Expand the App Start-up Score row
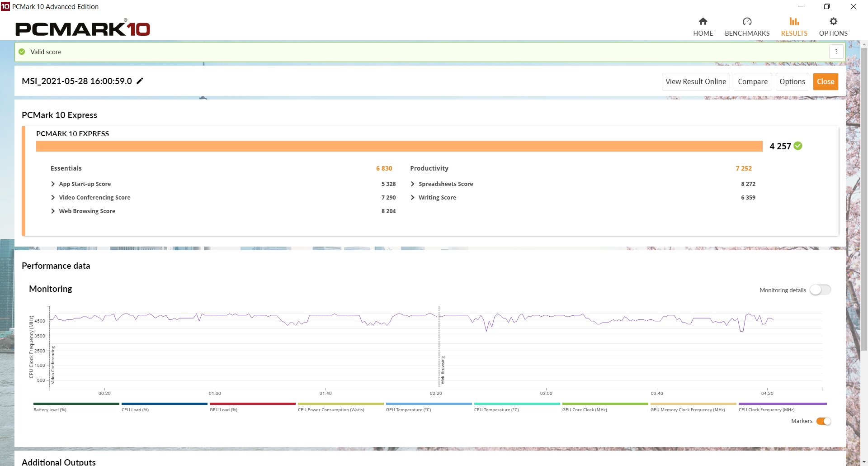 pos(53,184)
